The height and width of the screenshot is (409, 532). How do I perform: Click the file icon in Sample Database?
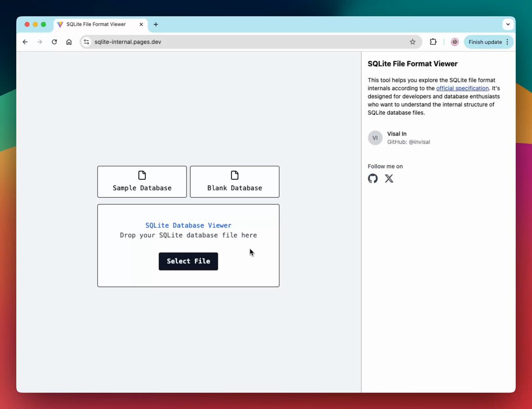coord(142,175)
